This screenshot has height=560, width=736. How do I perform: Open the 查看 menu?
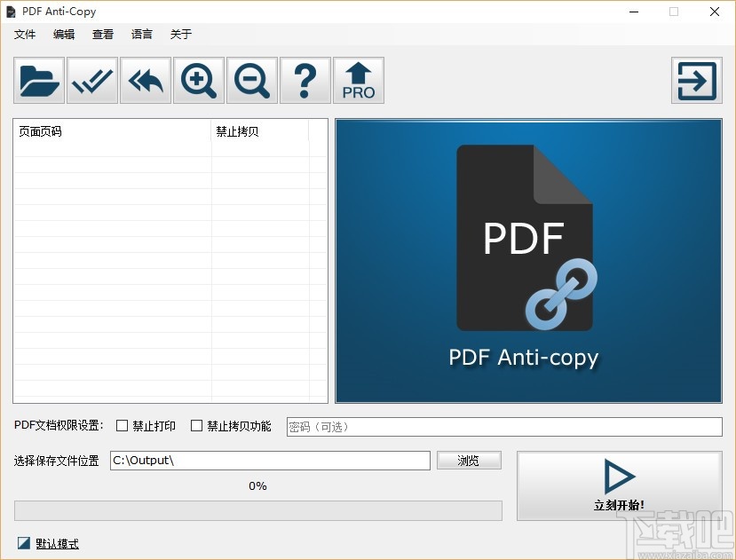(102, 35)
